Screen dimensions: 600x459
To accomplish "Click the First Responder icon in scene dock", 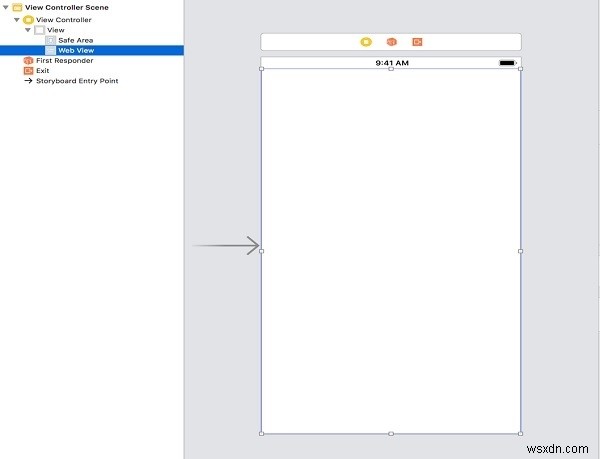I will point(391,42).
